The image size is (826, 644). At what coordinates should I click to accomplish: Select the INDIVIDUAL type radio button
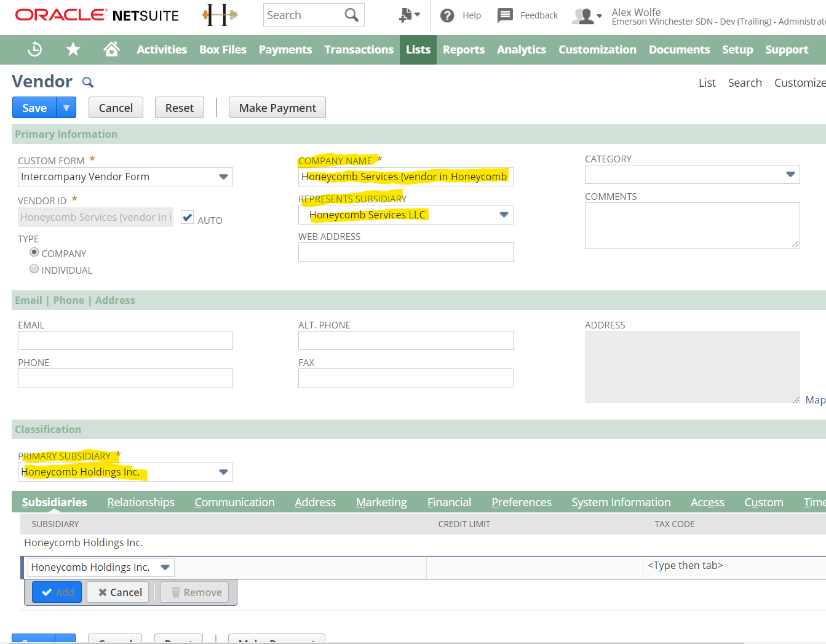pyautogui.click(x=34, y=269)
